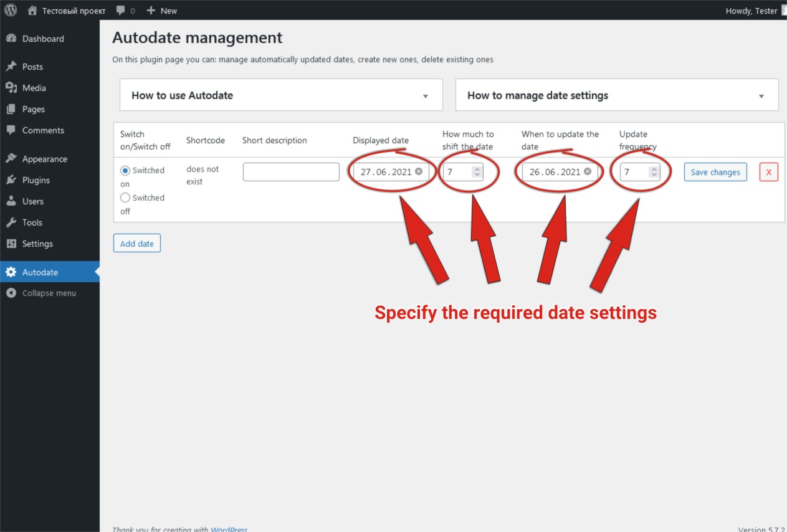This screenshot has width=787, height=532.
Task: Open the Appearance menu item
Action: [x=44, y=159]
